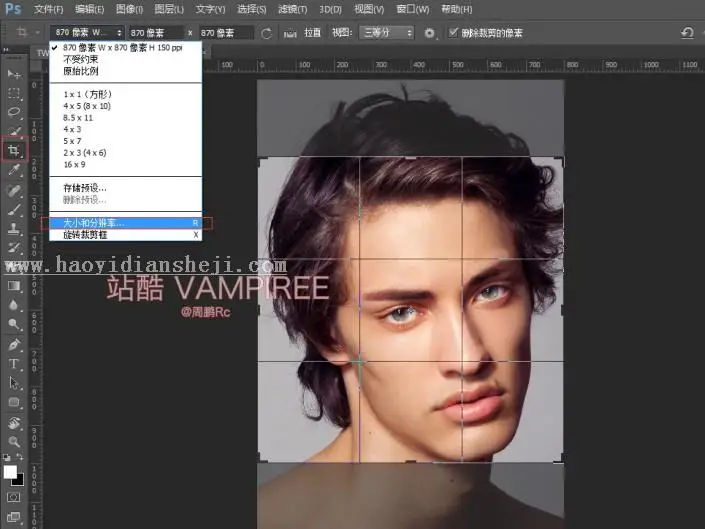Toggle Quick Mask mode

pyautogui.click(x=13, y=497)
